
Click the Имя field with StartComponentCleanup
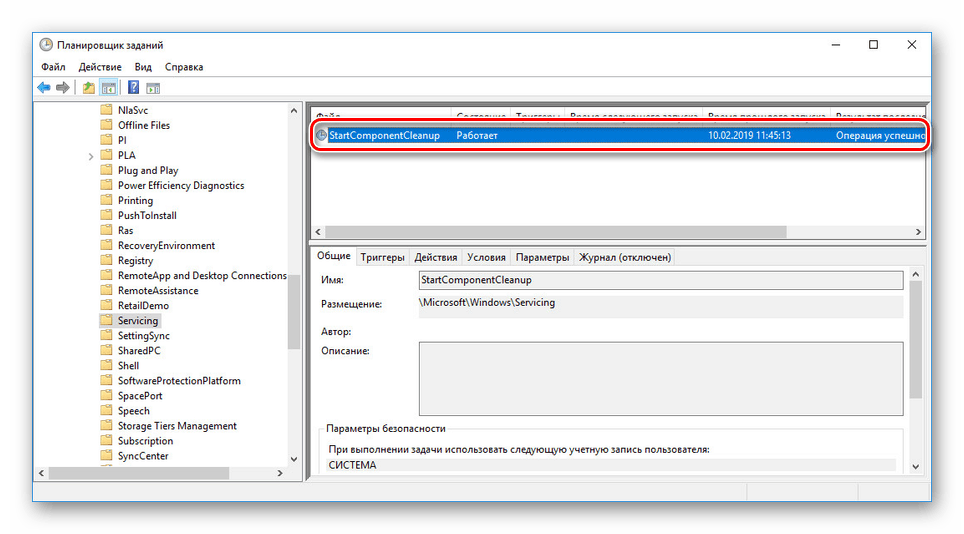(x=661, y=280)
